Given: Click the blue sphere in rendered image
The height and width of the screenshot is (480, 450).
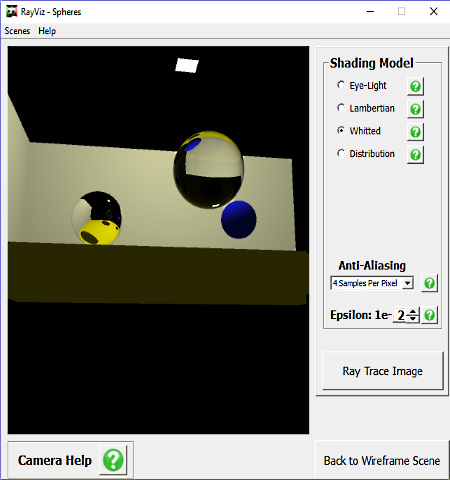Looking at the screenshot, I should tap(239, 219).
